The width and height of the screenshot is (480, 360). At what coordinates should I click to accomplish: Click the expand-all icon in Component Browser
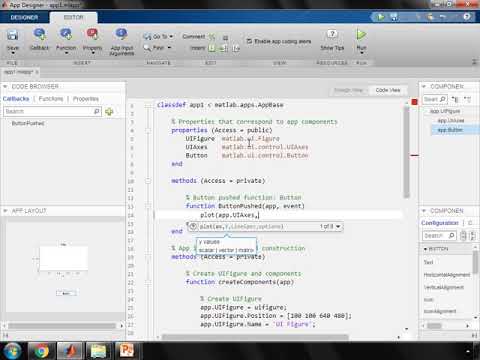coord(455,99)
